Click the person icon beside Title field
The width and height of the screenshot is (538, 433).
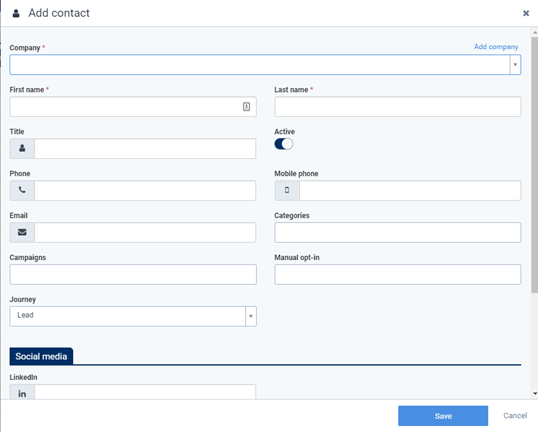point(22,148)
